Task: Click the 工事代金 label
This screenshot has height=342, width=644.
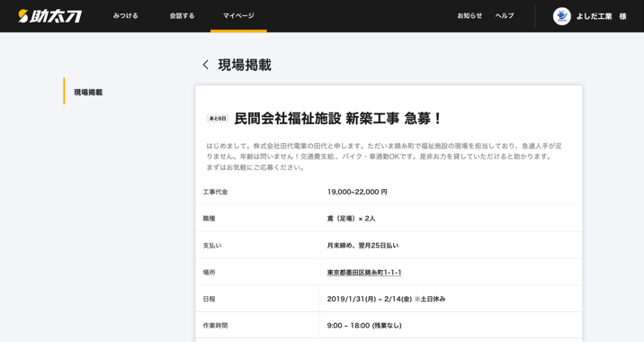Action: coord(215,192)
